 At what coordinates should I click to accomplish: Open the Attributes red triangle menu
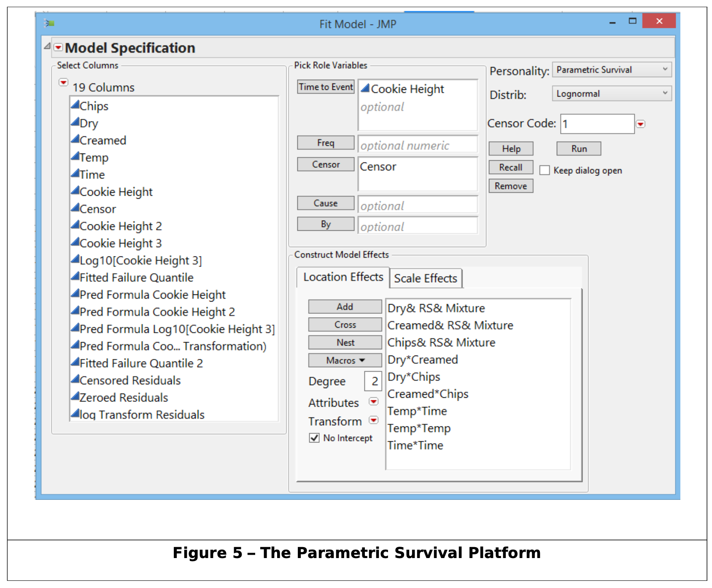tap(373, 402)
